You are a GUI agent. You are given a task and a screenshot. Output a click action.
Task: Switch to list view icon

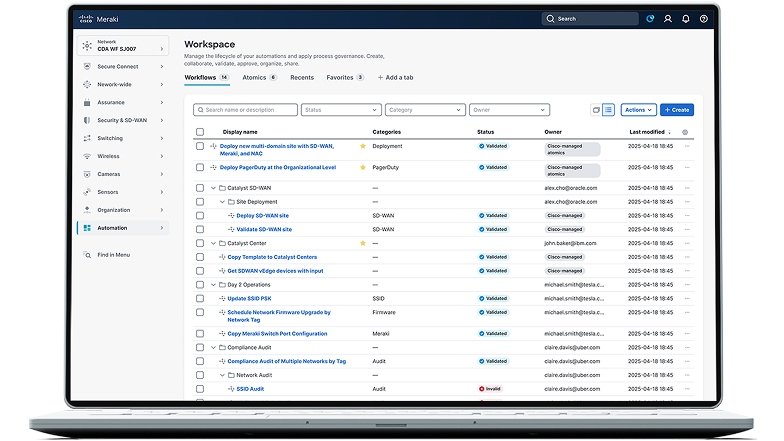click(x=608, y=110)
